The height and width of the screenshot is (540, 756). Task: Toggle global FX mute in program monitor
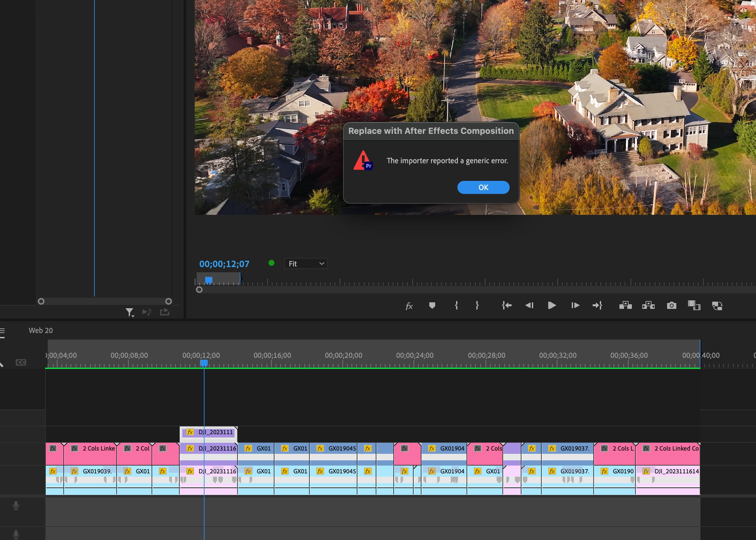click(409, 306)
